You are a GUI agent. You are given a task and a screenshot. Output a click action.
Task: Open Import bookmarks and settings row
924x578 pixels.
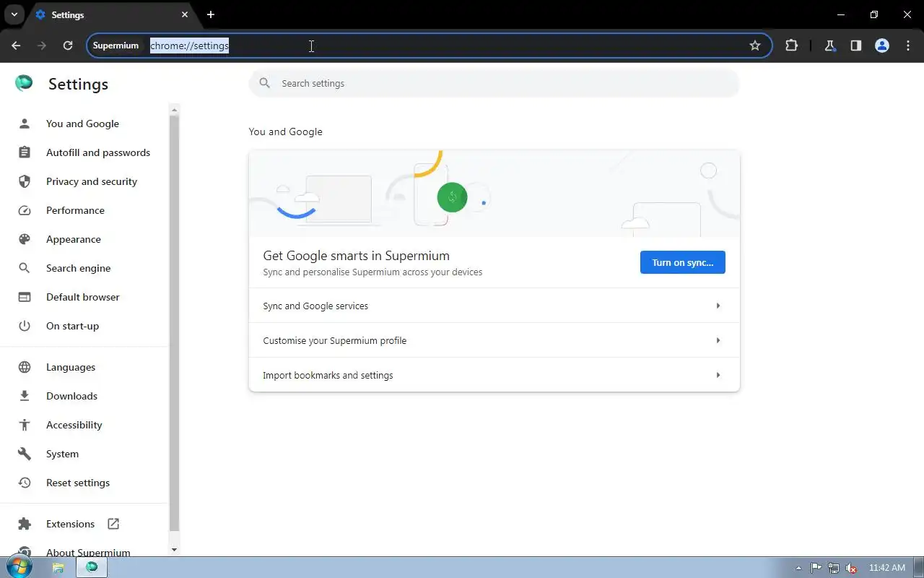click(x=494, y=375)
